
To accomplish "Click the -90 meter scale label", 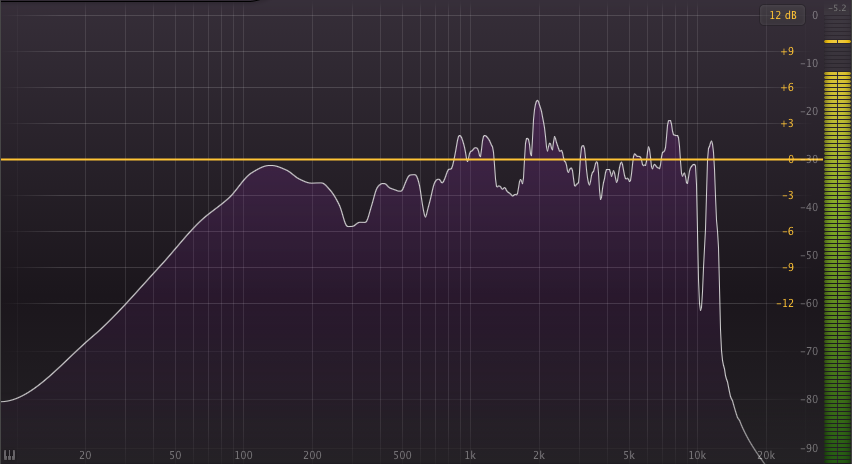I will pyautogui.click(x=809, y=448).
